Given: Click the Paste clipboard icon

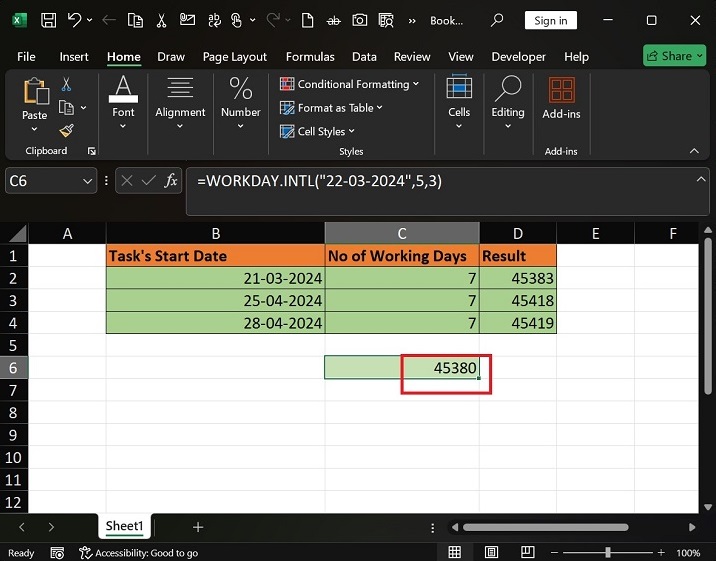Looking at the screenshot, I should tap(35, 91).
